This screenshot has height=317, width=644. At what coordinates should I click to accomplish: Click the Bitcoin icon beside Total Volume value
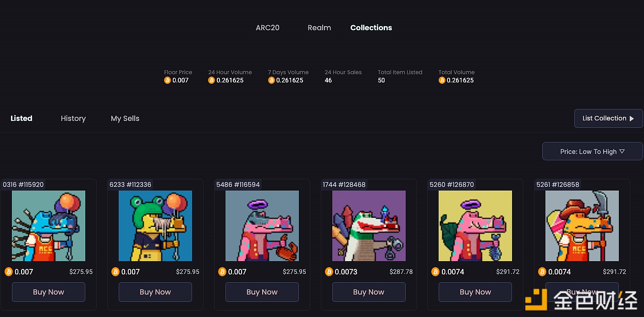click(442, 80)
